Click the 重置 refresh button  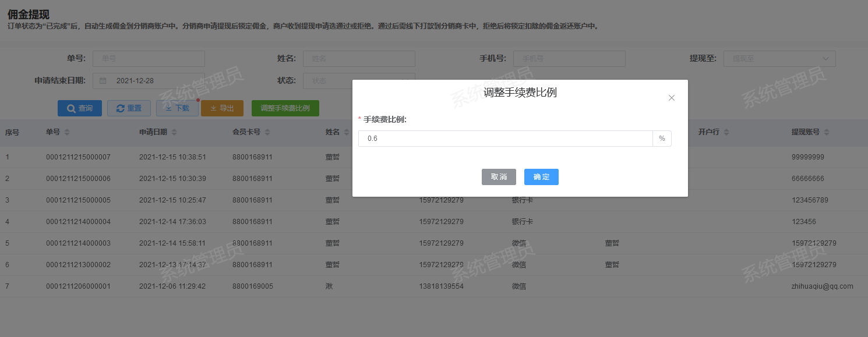(x=129, y=108)
